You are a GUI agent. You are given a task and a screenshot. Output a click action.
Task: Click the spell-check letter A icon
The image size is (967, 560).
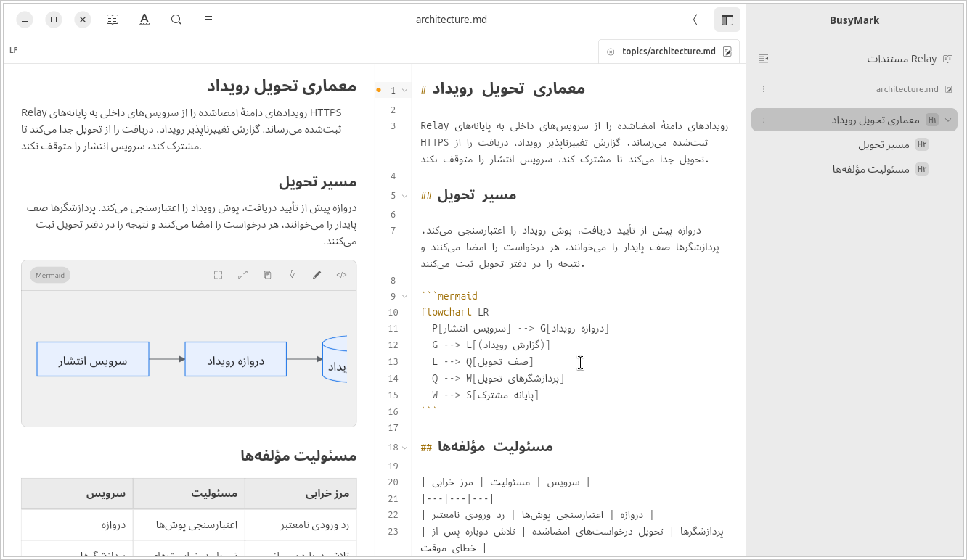click(x=144, y=20)
